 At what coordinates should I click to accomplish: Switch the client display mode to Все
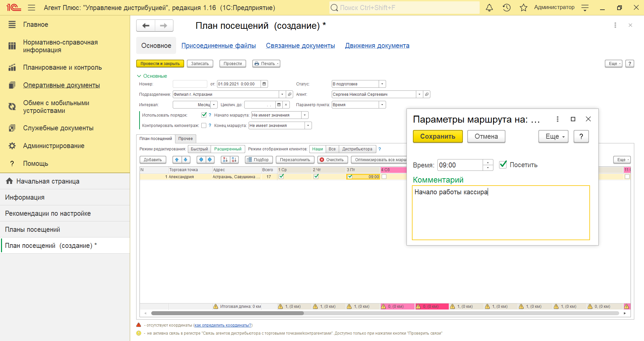point(332,149)
